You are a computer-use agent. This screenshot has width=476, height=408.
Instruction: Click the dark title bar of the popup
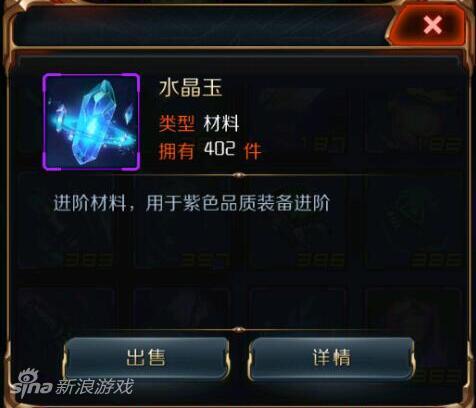point(200,27)
